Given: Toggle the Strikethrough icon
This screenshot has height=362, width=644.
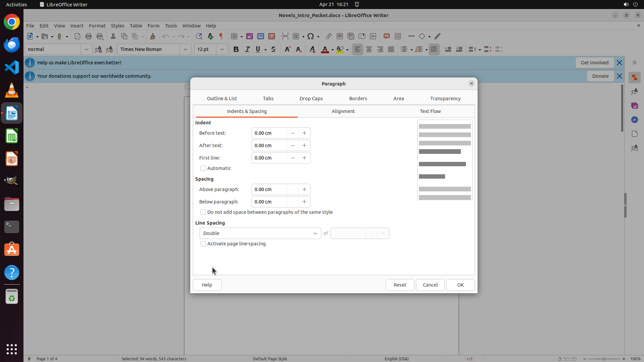Looking at the screenshot, I should (273, 49).
